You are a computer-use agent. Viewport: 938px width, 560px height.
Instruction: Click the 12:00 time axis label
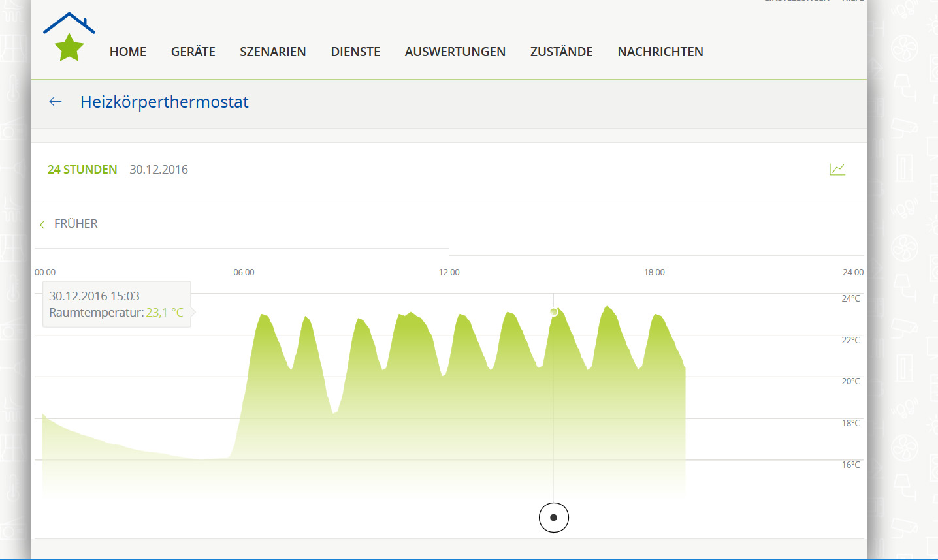coord(449,272)
